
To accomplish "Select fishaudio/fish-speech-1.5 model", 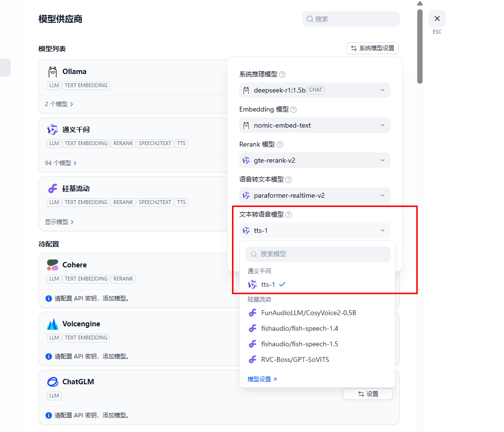I will point(317,344).
